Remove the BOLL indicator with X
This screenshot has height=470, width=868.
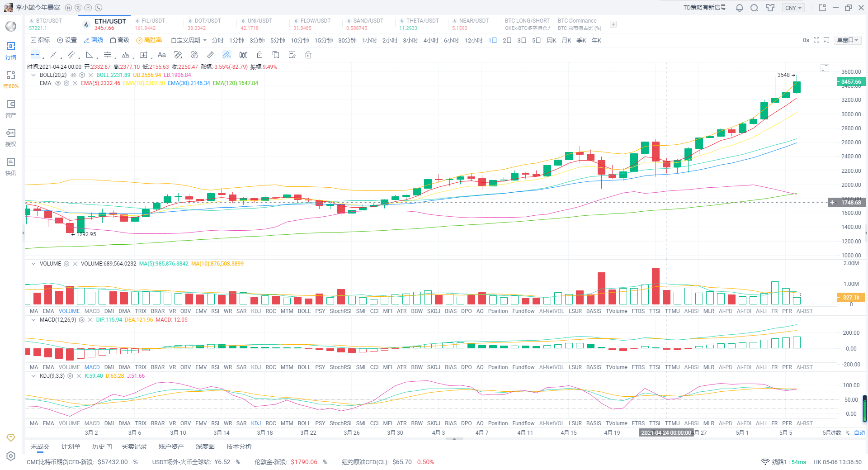[90, 75]
